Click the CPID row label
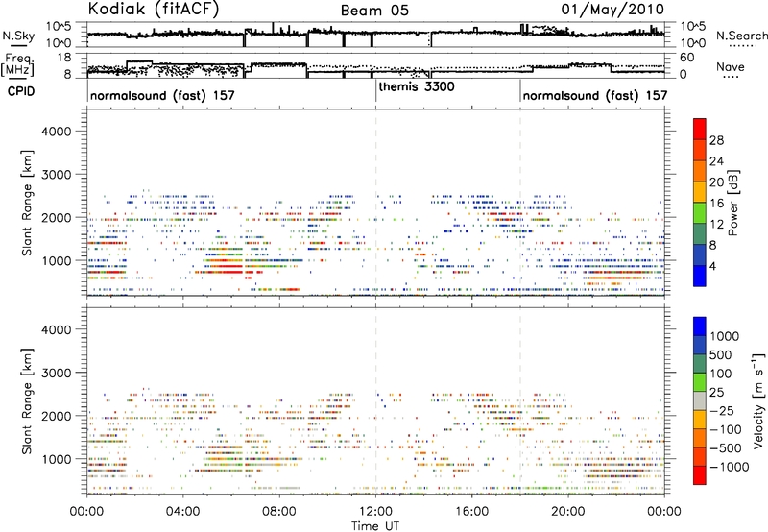768x532 pixels. click(21, 91)
